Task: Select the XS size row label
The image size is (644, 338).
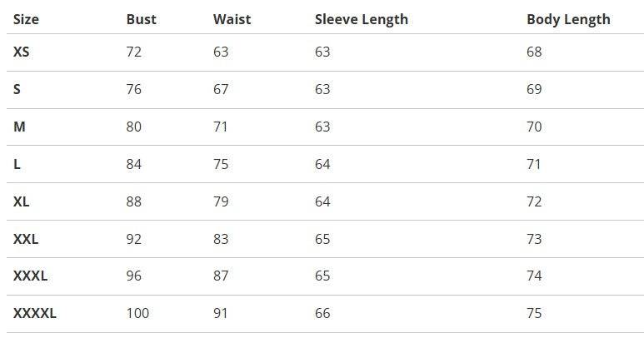Action: tap(22, 52)
